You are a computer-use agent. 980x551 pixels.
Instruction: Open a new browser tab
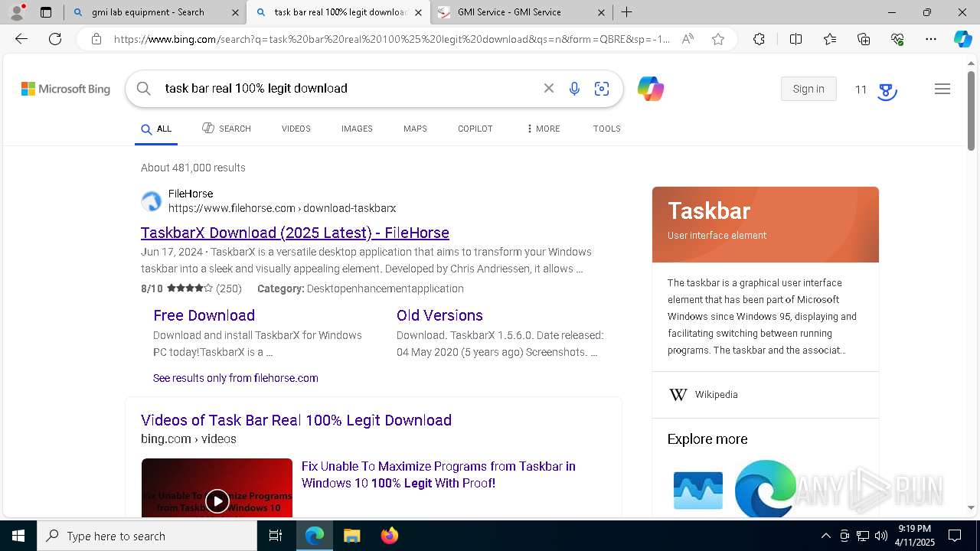tap(626, 12)
